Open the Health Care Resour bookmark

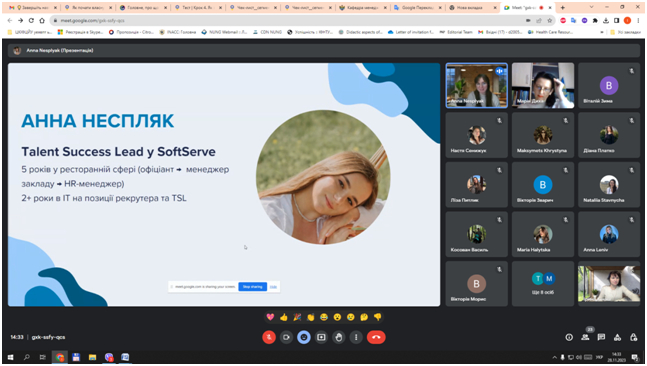(x=550, y=32)
